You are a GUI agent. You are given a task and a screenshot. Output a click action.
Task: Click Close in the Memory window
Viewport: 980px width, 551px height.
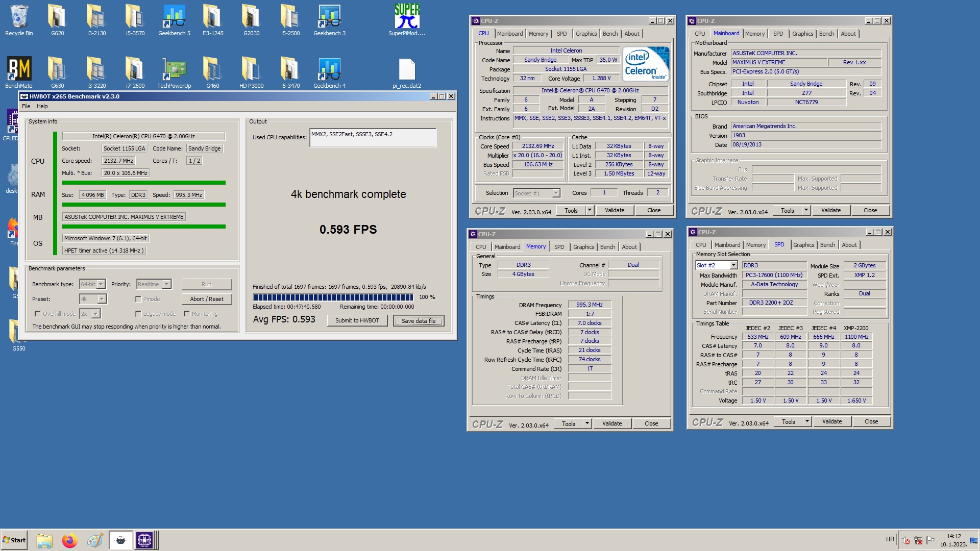651,423
